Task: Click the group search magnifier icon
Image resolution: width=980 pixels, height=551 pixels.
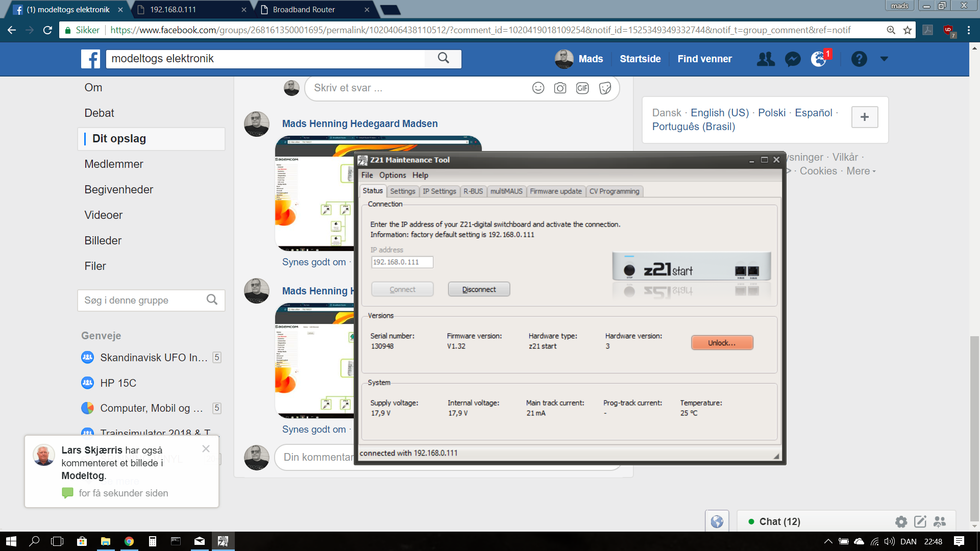Action: click(x=212, y=300)
